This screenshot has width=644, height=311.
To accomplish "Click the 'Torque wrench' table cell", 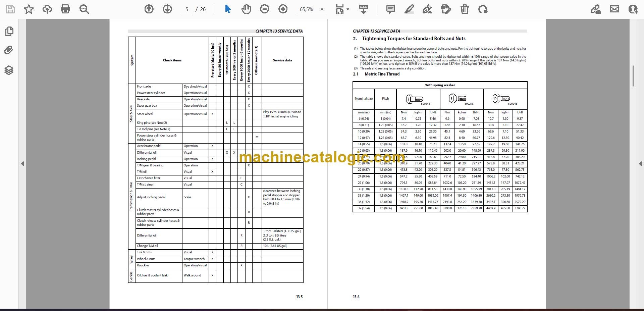I will [x=194, y=259].
